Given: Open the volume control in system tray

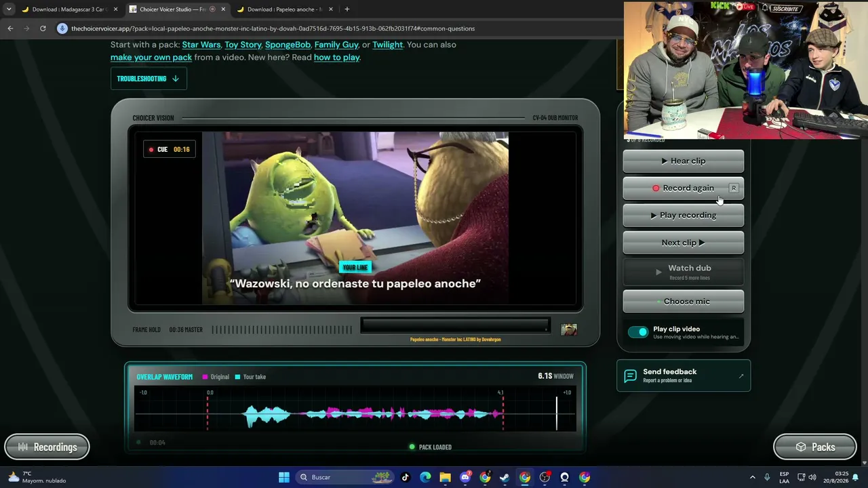Looking at the screenshot, I should pos(812,477).
